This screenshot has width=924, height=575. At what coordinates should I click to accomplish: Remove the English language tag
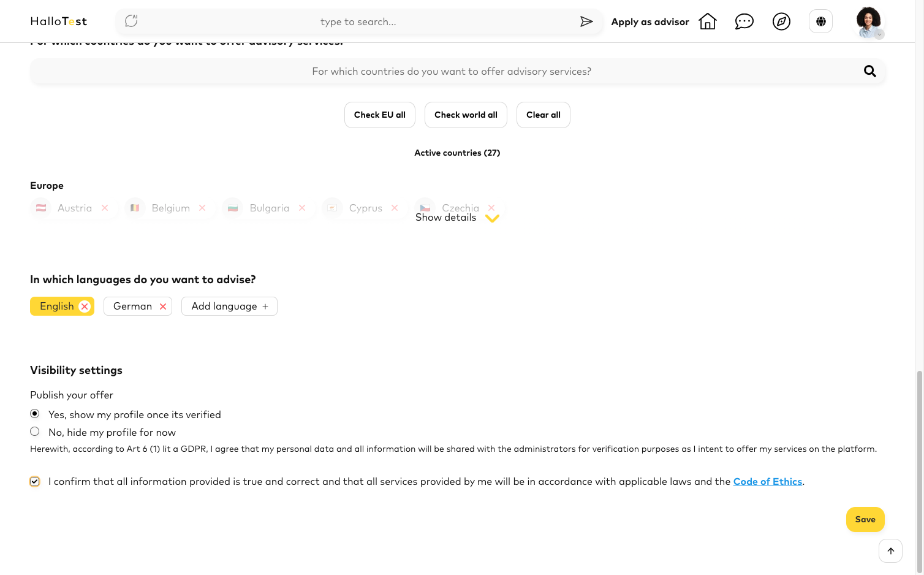85,307
